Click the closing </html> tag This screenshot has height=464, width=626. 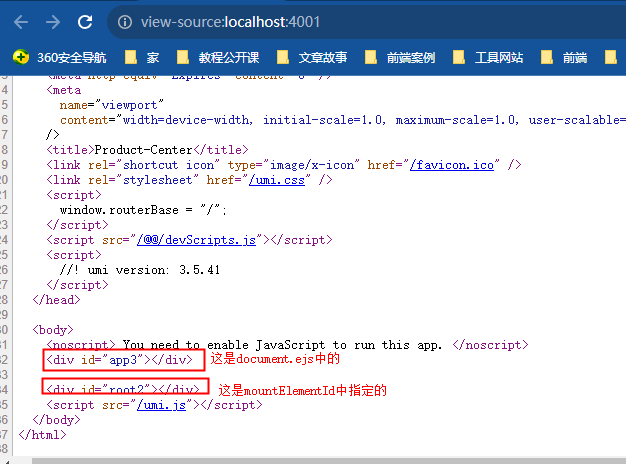coord(42,435)
